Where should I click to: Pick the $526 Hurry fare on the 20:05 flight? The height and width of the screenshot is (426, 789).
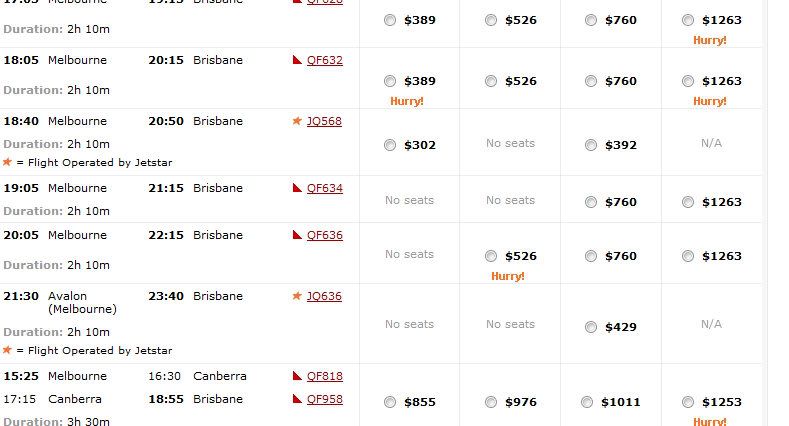(491, 256)
